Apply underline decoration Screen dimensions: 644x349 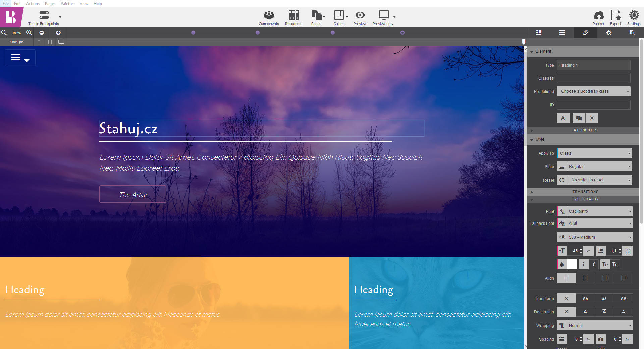(585, 312)
